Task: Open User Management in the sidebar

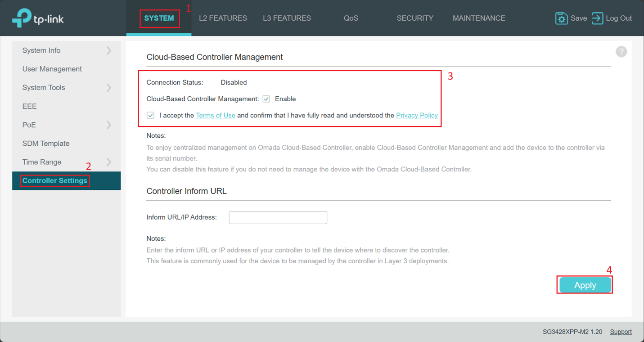Action: pos(52,69)
